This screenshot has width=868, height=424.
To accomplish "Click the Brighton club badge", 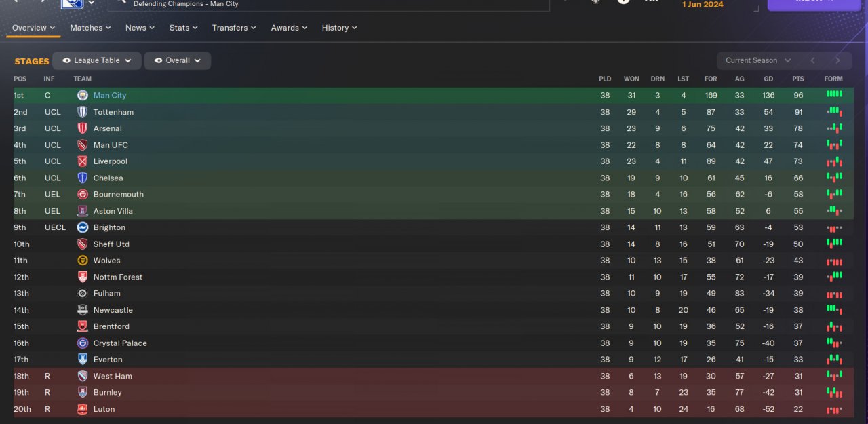I will pyautogui.click(x=83, y=227).
